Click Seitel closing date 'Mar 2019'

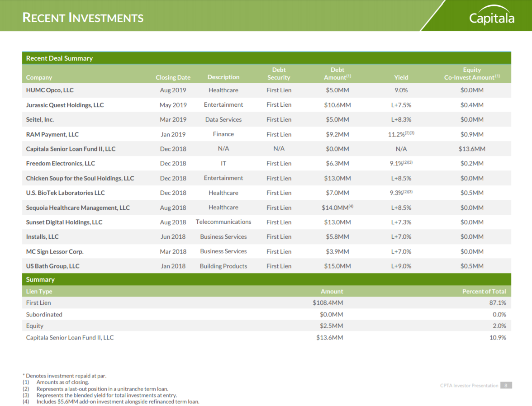(x=173, y=120)
